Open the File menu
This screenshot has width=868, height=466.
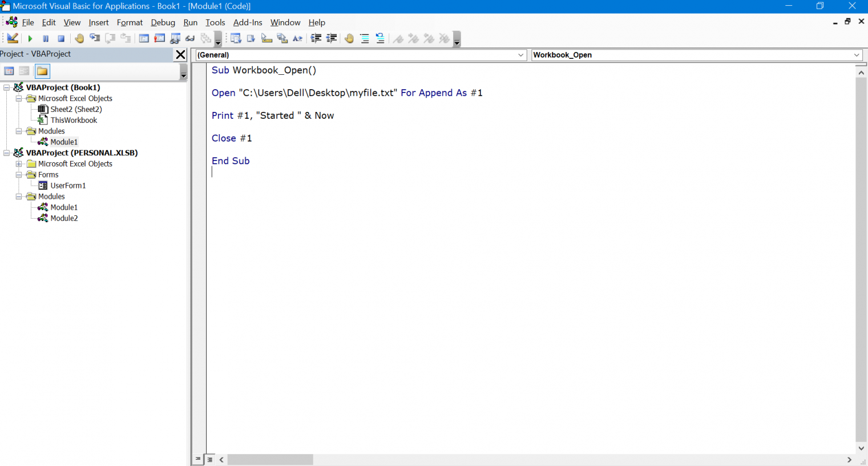coord(28,22)
